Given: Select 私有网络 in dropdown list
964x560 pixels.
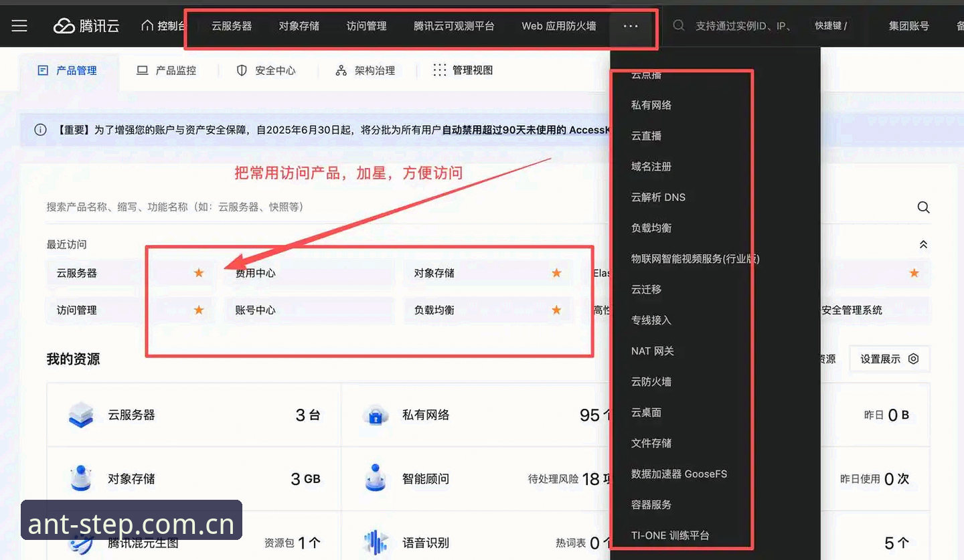Looking at the screenshot, I should click(651, 105).
